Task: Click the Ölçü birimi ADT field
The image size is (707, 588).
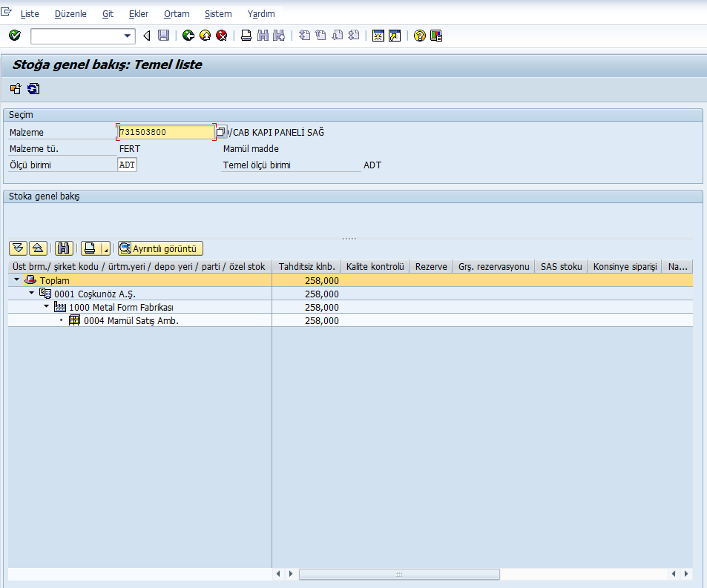Action: pyautogui.click(x=127, y=165)
